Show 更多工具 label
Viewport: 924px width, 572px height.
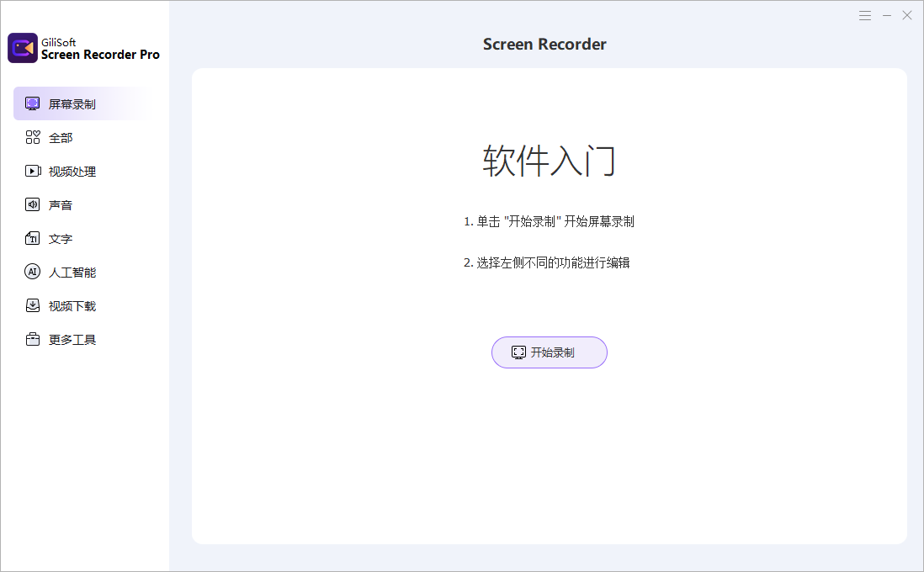click(x=72, y=339)
